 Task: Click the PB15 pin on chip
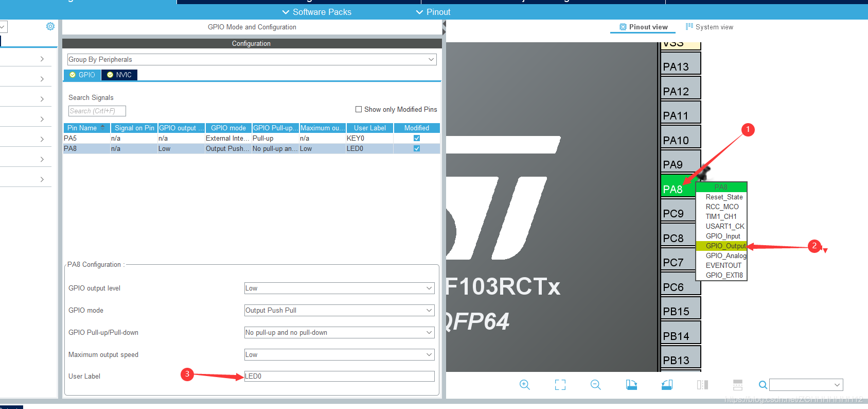[x=681, y=309]
